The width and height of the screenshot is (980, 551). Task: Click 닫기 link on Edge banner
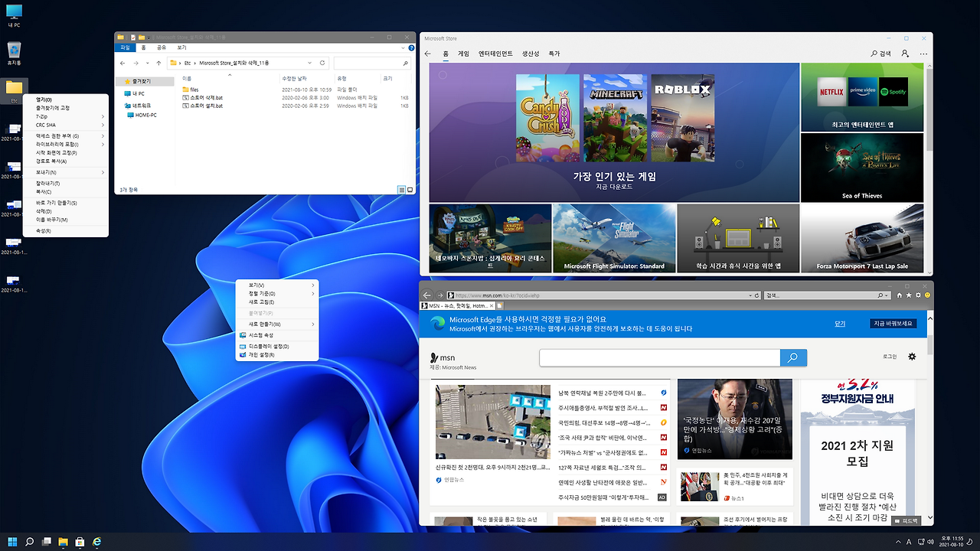(x=840, y=323)
